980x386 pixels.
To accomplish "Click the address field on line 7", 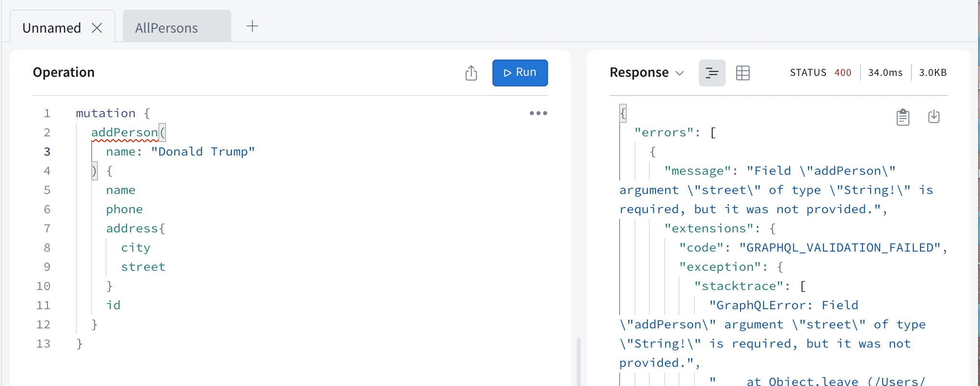I will (x=132, y=229).
